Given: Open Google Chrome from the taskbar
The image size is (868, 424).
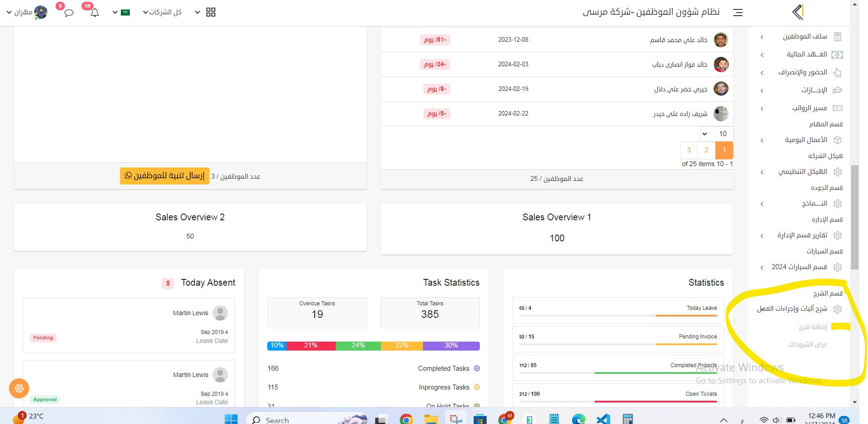Looking at the screenshot, I should (x=406, y=419).
